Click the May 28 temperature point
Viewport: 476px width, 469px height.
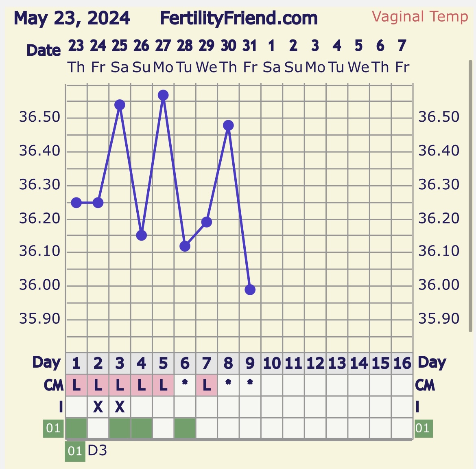(185, 246)
